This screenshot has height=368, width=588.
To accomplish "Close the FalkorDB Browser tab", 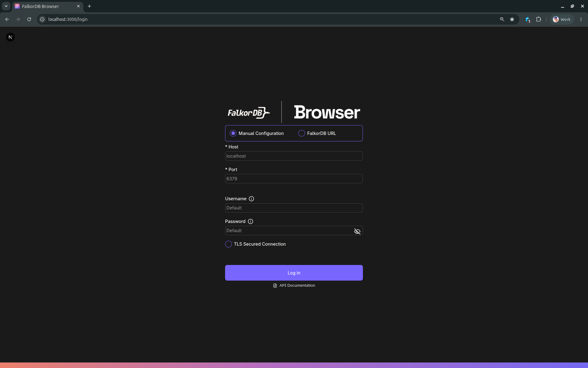I will (78, 6).
